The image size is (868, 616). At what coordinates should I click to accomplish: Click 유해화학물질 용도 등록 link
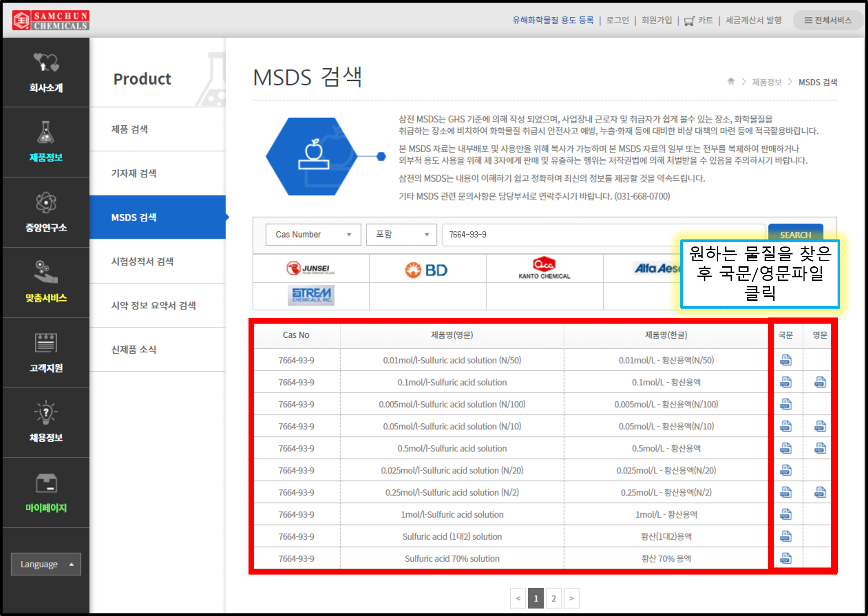553,20
